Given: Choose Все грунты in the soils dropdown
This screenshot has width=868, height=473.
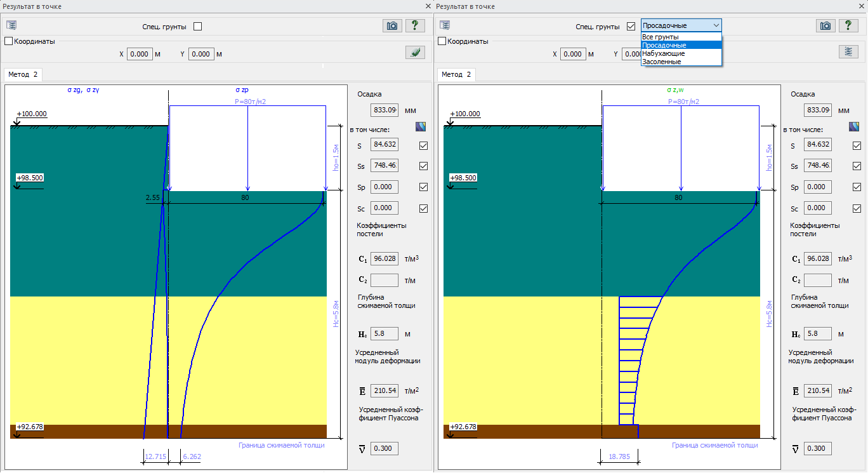Looking at the screenshot, I should (660, 37).
